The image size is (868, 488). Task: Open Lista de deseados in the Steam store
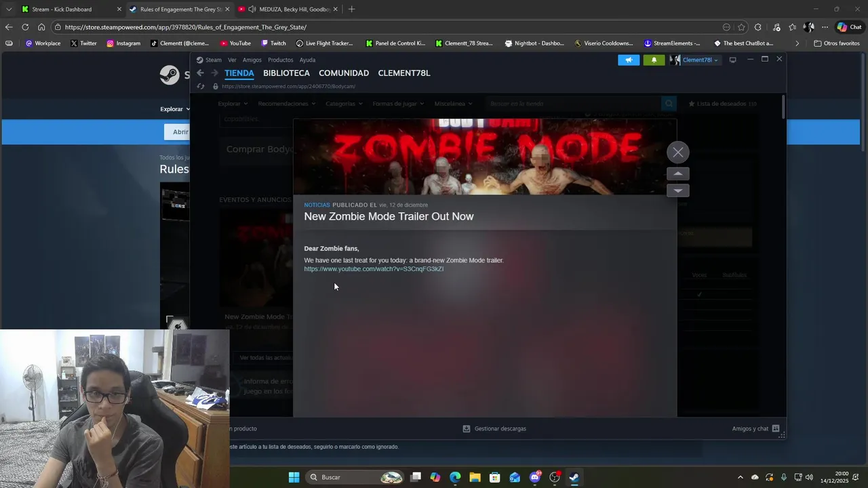click(722, 104)
